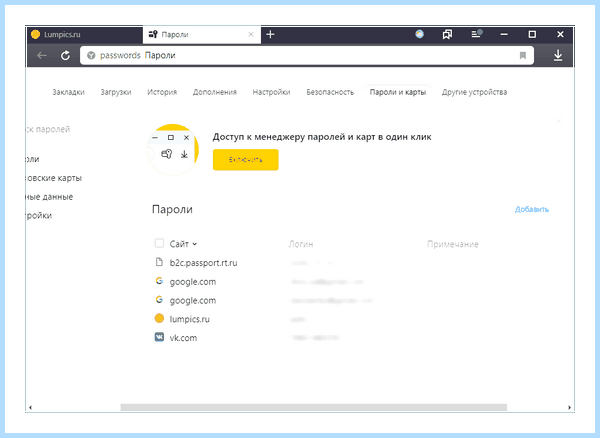Open the bookmarks collections icon in title bar
The height and width of the screenshot is (438, 600).
(447, 34)
